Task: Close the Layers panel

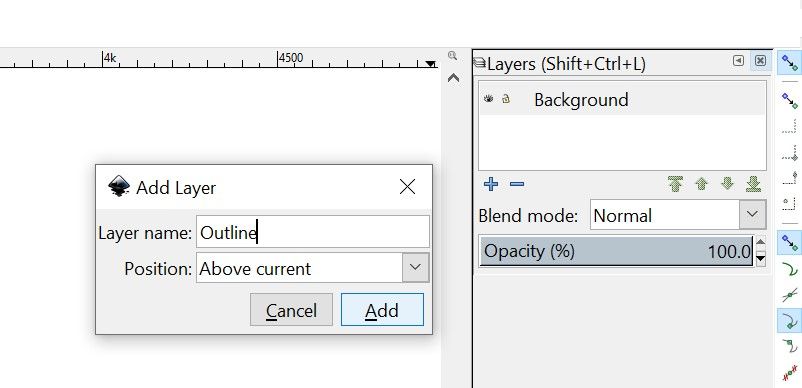Action: click(x=761, y=61)
